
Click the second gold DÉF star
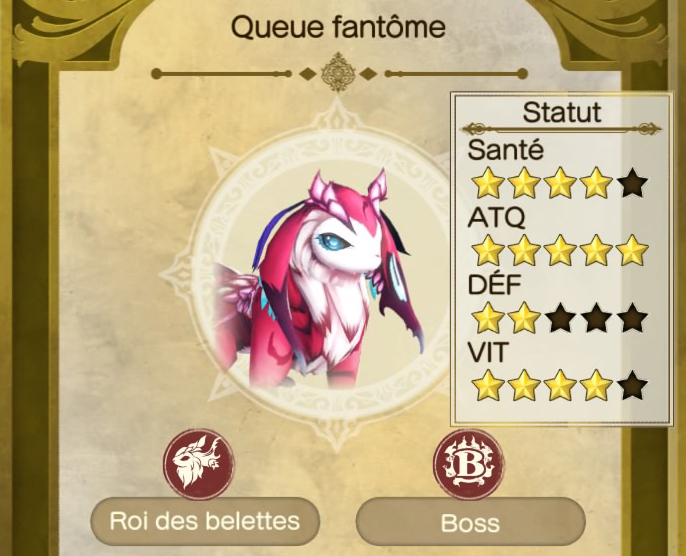coord(524,318)
